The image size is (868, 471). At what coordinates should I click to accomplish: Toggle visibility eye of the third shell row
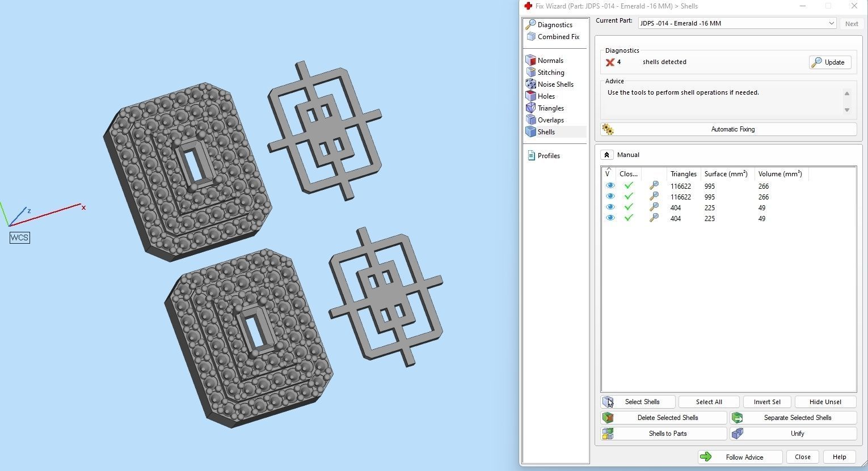(x=610, y=207)
